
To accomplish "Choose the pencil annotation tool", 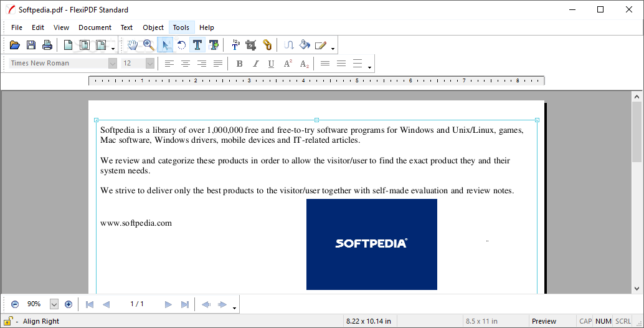I will click(x=320, y=45).
